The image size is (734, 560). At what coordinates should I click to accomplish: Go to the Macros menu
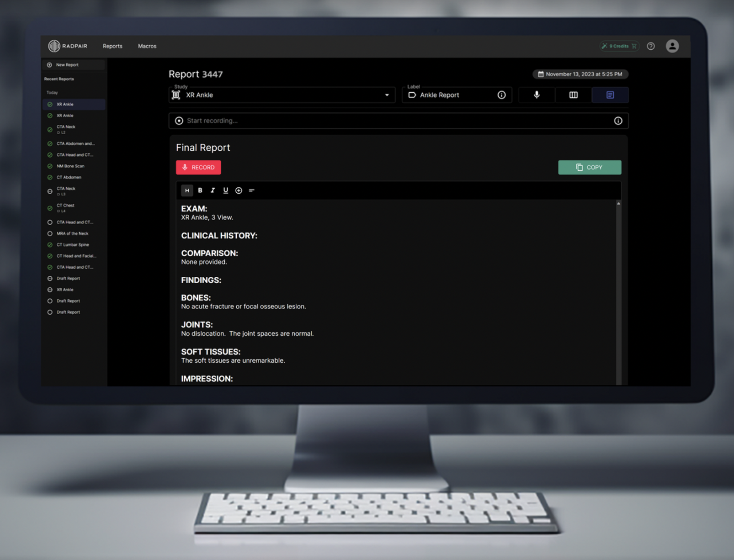(147, 46)
